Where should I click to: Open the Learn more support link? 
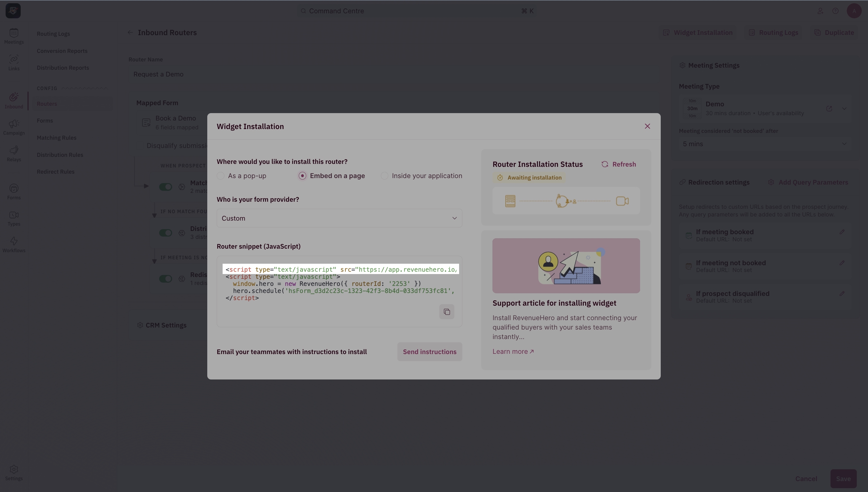513,351
